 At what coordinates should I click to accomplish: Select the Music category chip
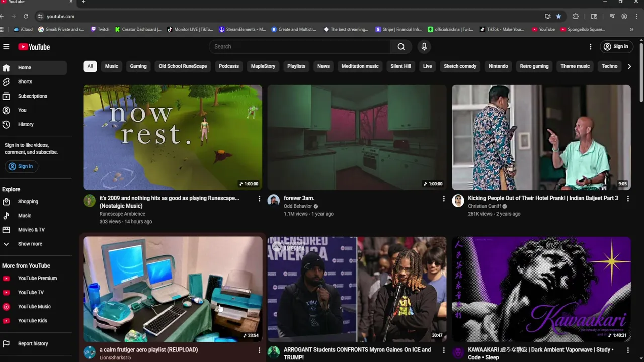pos(112,66)
